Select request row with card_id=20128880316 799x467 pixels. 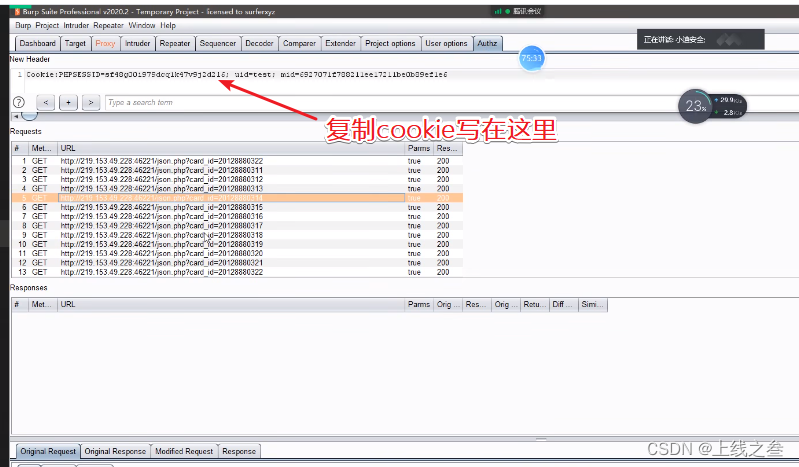click(237, 217)
